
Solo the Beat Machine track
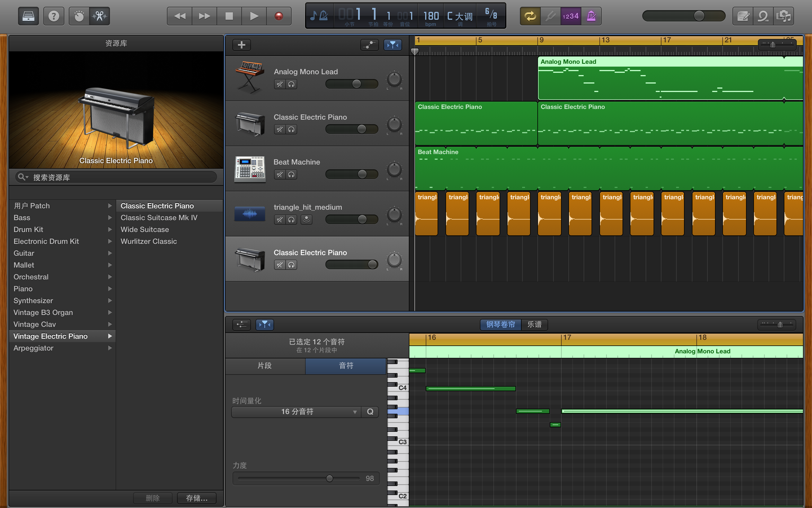[x=291, y=175]
